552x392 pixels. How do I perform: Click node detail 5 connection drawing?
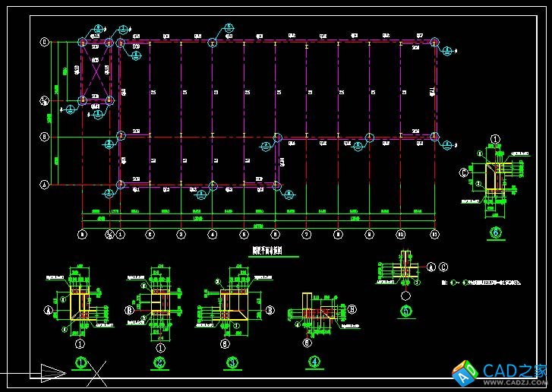(x=405, y=272)
